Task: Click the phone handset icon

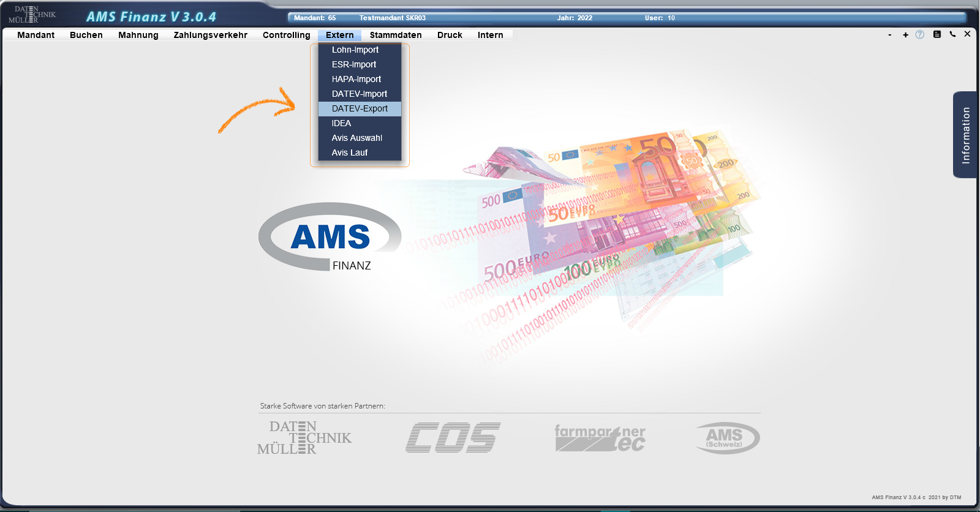Action: (952, 34)
